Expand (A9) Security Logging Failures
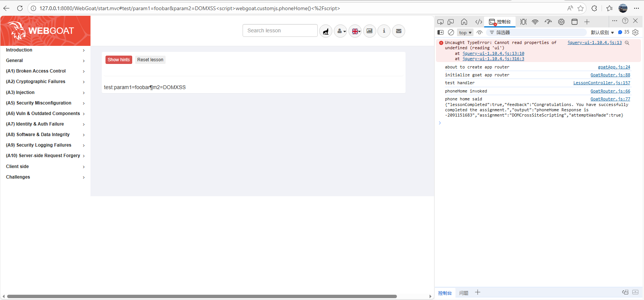 click(45, 145)
